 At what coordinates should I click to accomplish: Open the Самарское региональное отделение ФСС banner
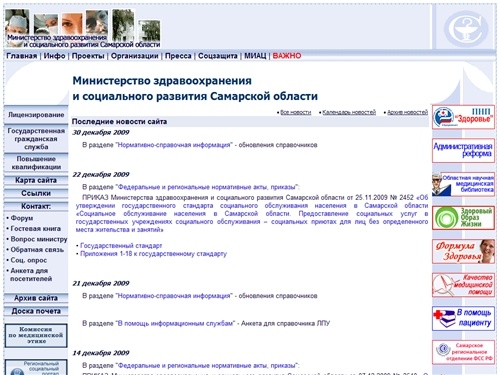[x=463, y=352]
